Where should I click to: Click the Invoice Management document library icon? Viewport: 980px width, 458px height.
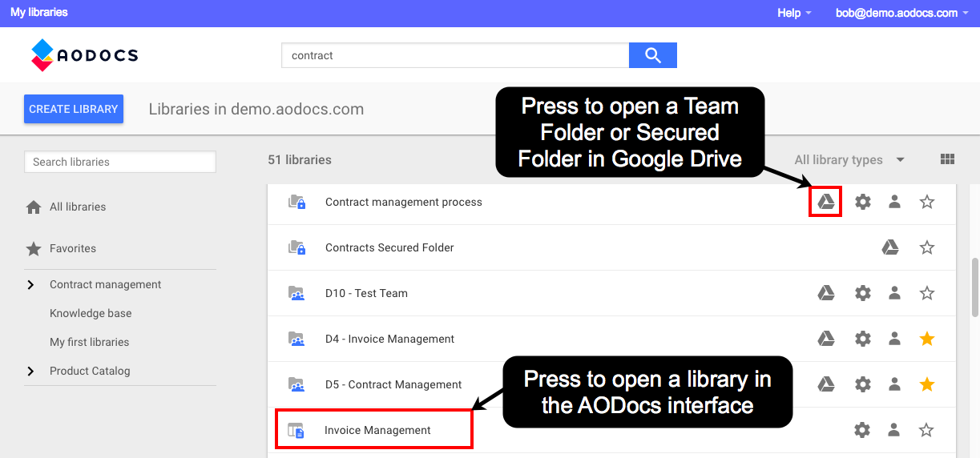[x=296, y=431]
